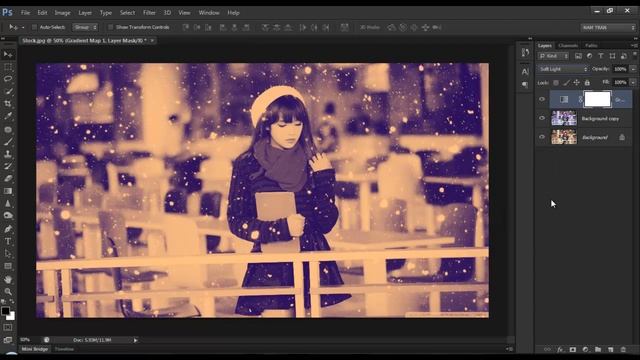Change screen mode icon at toolbox bottom
The image size is (640, 360).
[8, 340]
